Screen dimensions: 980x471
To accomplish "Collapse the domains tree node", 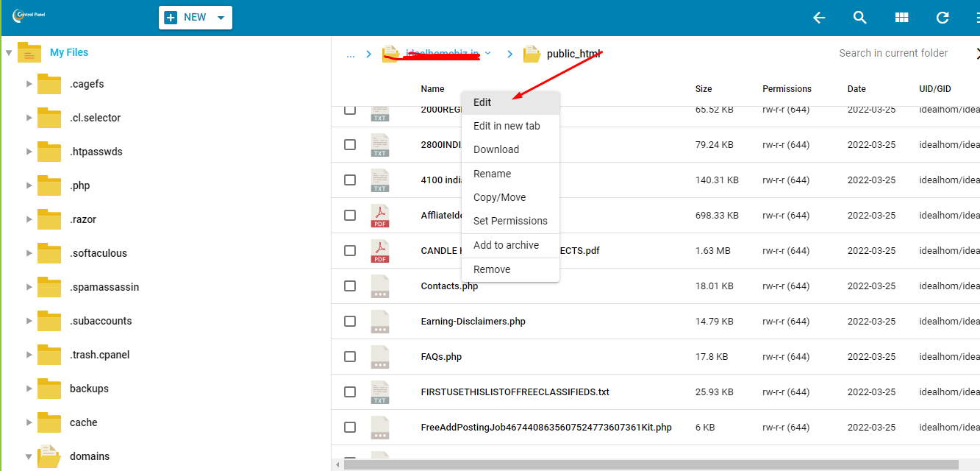I will (x=29, y=457).
